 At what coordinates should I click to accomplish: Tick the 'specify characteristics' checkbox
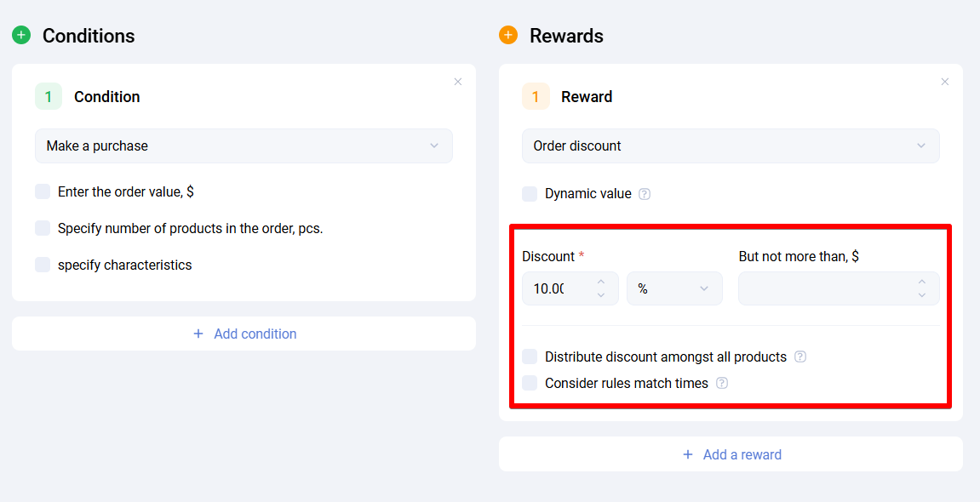[x=43, y=265]
